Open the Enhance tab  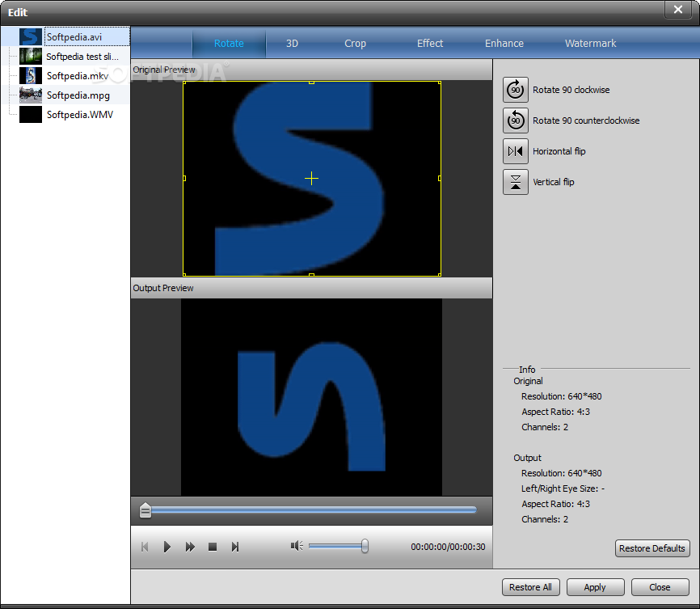pyautogui.click(x=504, y=44)
